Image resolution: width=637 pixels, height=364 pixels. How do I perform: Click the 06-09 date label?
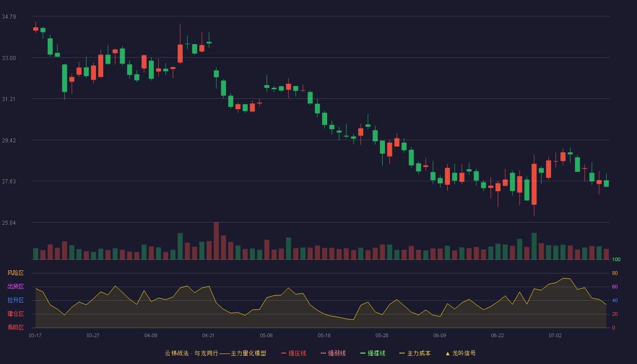[x=440, y=335]
